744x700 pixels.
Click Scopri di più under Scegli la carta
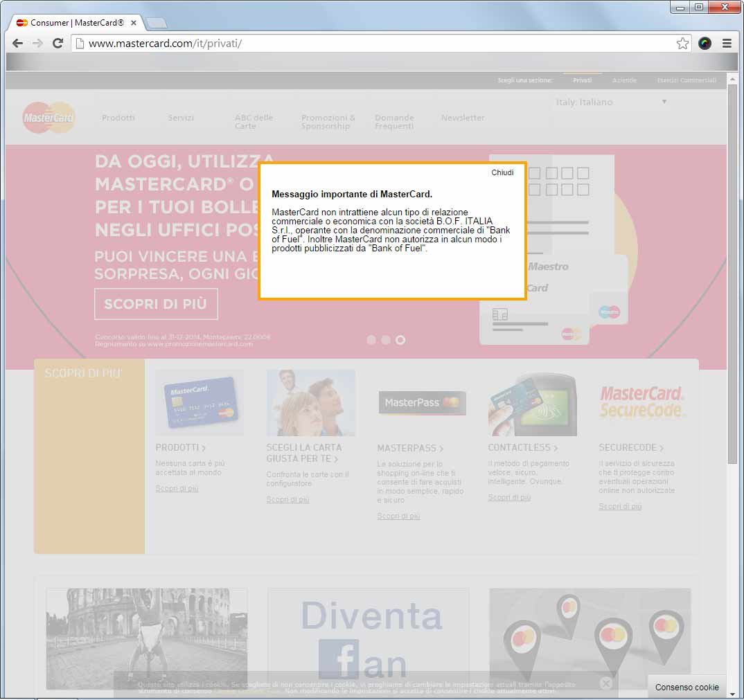287,500
